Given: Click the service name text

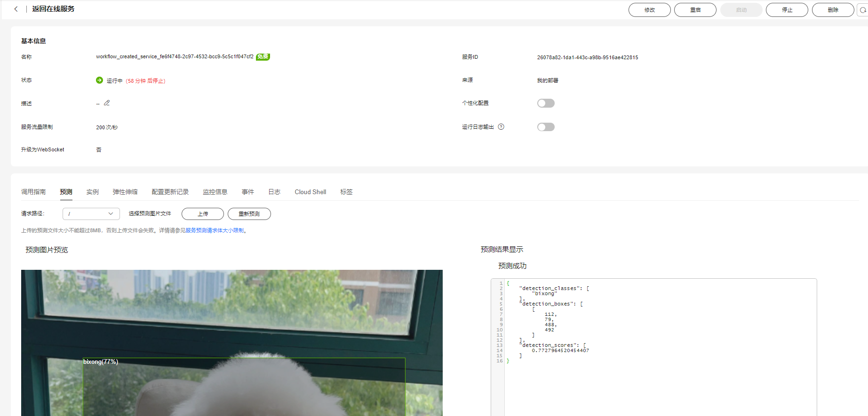Looking at the screenshot, I should click(x=175, y=56).
